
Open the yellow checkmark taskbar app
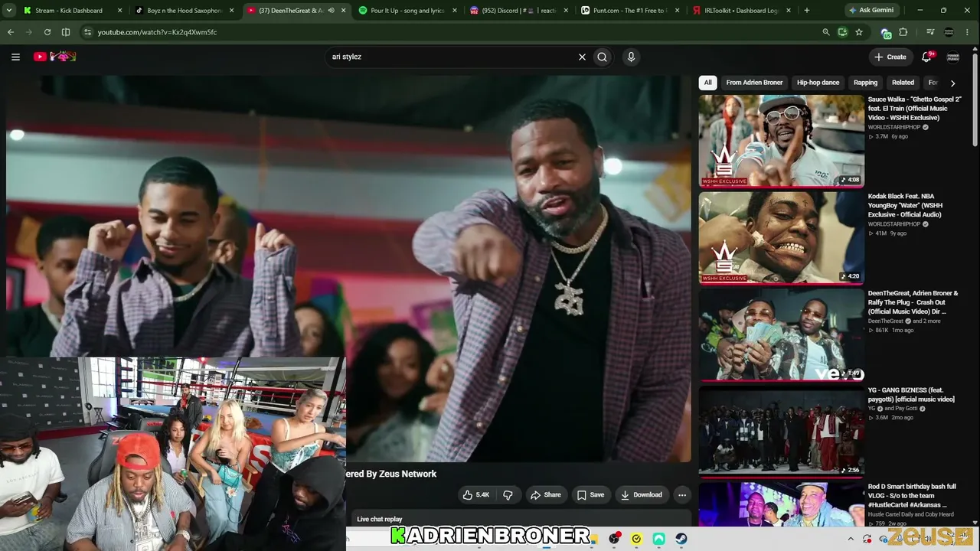coord(636,539)
